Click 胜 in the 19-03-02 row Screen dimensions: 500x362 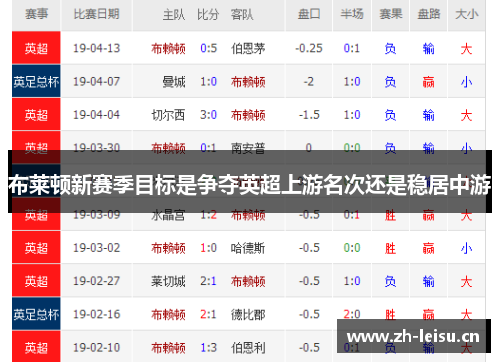point(390,248)
